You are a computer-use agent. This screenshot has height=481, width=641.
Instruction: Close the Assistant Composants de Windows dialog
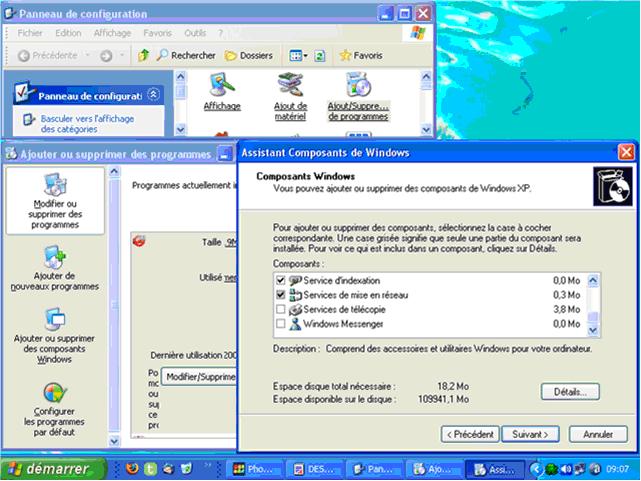click(626, 152)
